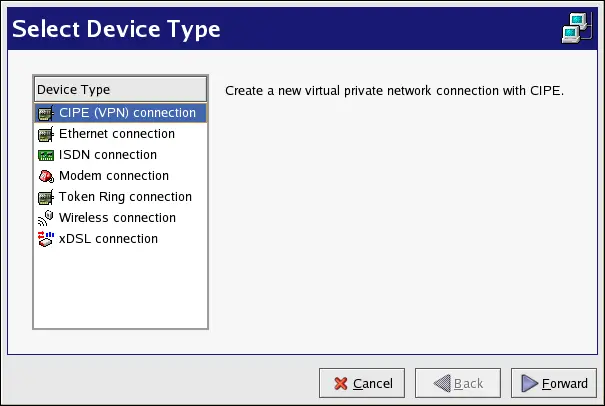605x406 pixels.
Task: Click the Ethernet connection card icon
Action: pos(45,134)
